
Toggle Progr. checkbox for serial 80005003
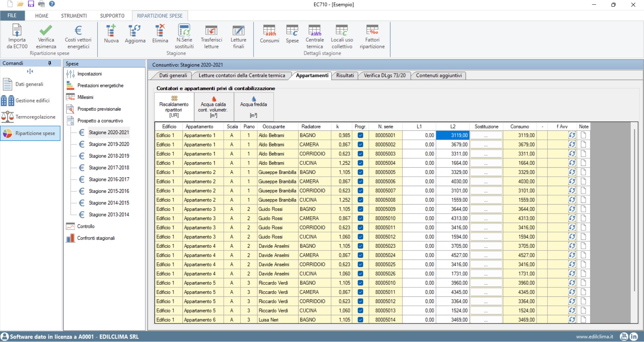(360, 154)
